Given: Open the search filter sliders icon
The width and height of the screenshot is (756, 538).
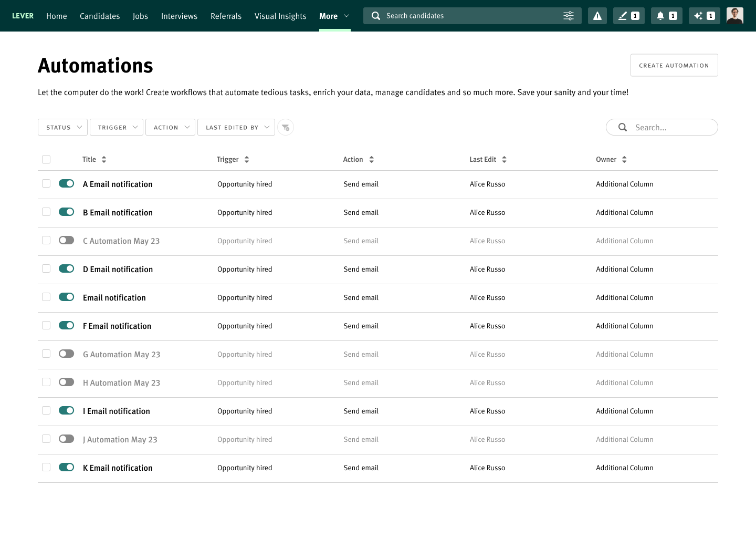Looking at the screenshot, I should click(x=569, y=16).
